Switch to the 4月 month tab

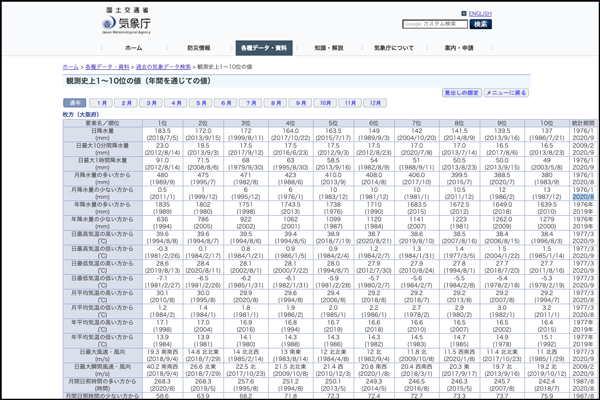(x=176, y=103)
